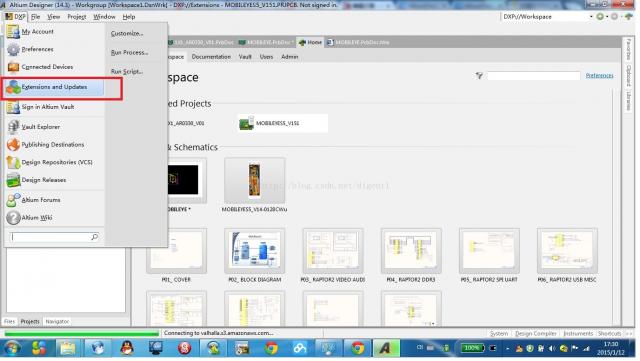The image size is (640, 361).
Task: Open the workspace Preferences link
Action: 599,76
